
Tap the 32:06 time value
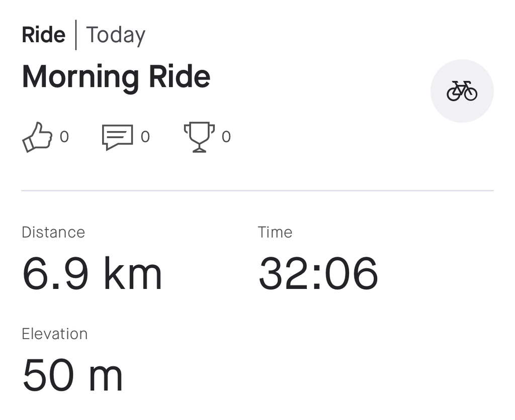pos(318,274)
